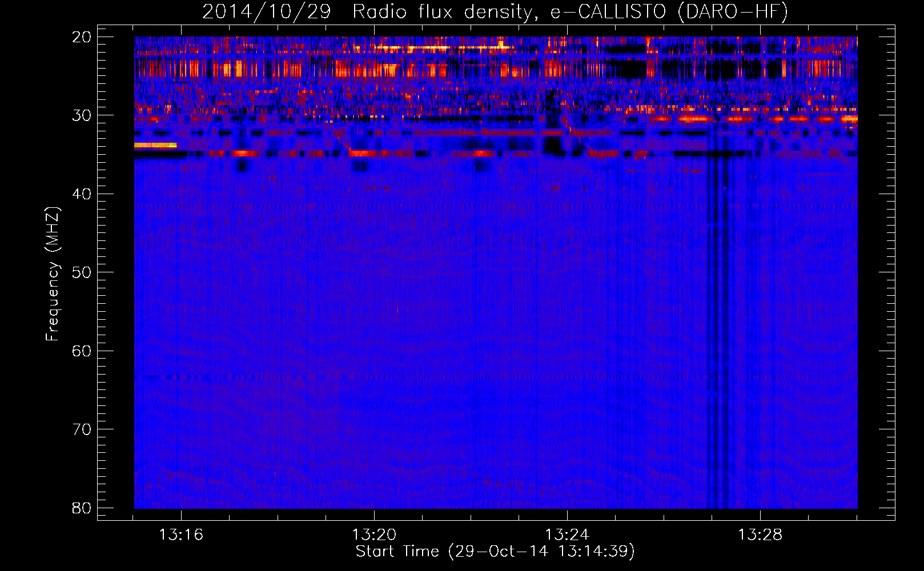
Task: Click the 13:20 time tick label
Action: click(x=374, y=535)
